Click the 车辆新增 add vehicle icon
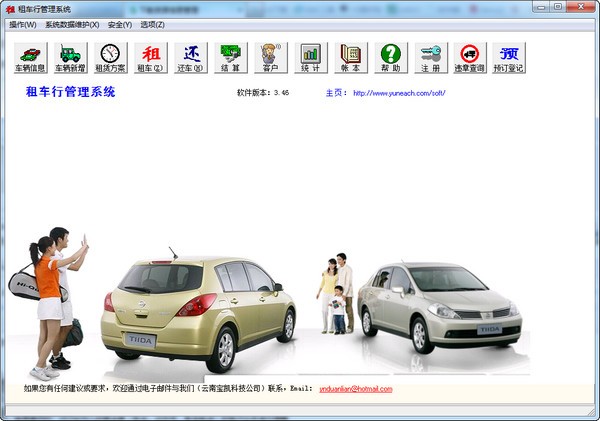Viewport: 600px width, 421px height. coord(70,58)
